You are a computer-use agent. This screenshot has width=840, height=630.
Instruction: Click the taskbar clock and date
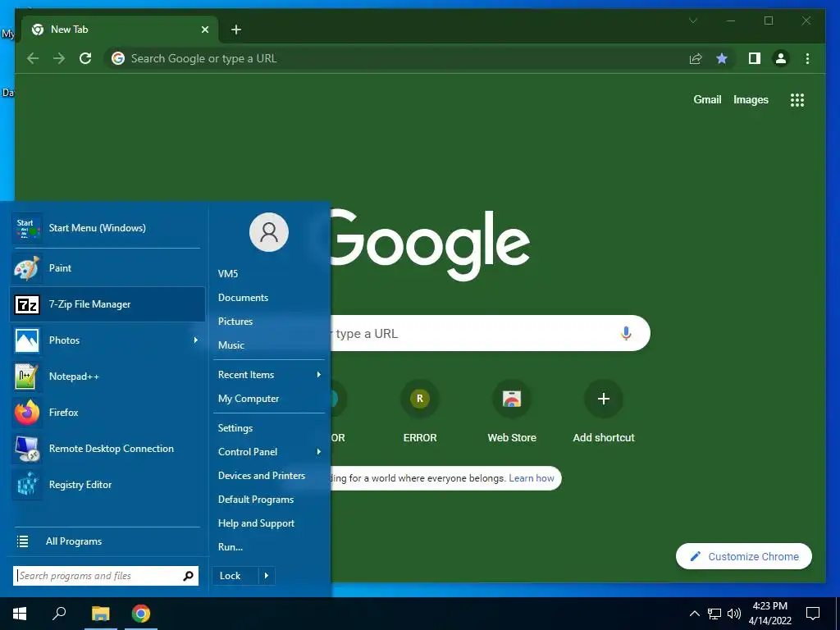coord(769,614)
